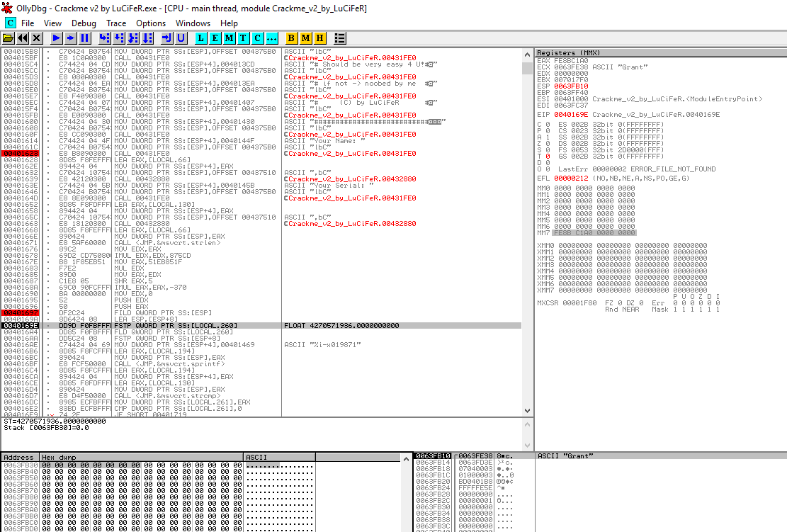
Task: Open the Log window with L button
Action: point(200,38)
